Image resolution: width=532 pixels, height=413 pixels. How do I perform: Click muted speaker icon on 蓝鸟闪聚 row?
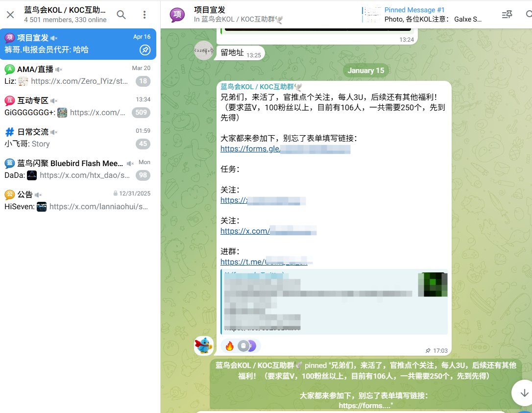pos(130,163)
